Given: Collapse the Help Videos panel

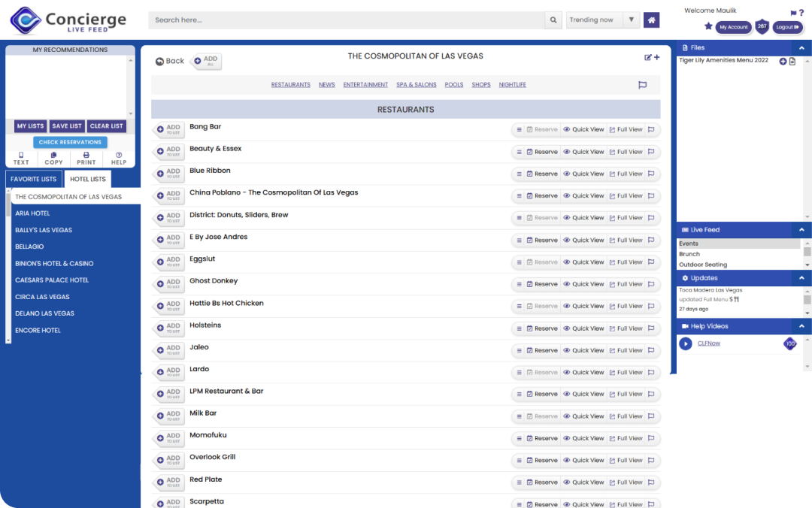Looking at the screenshot, I should [801, 326].
